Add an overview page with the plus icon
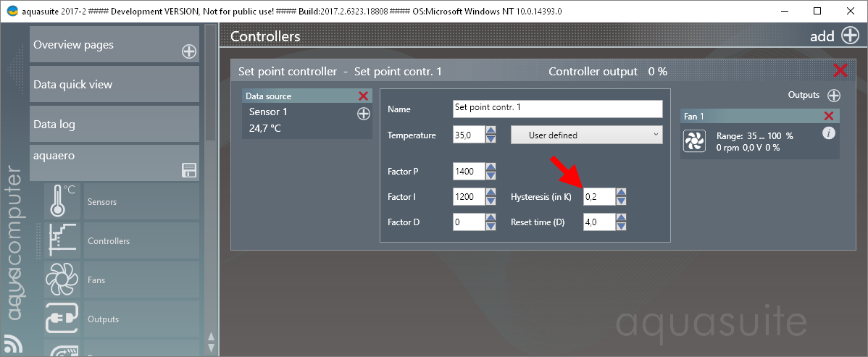The height and width of the screenshot is (357, 868). point(189,52)
